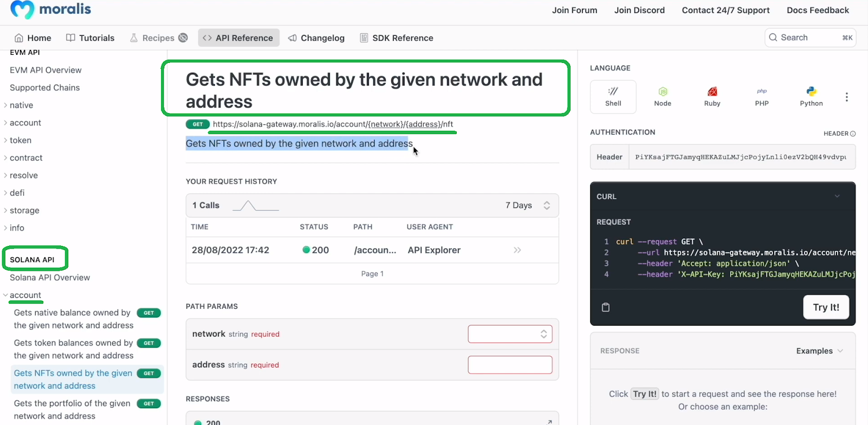Click the HEADER info icon

tap(853, 134)
